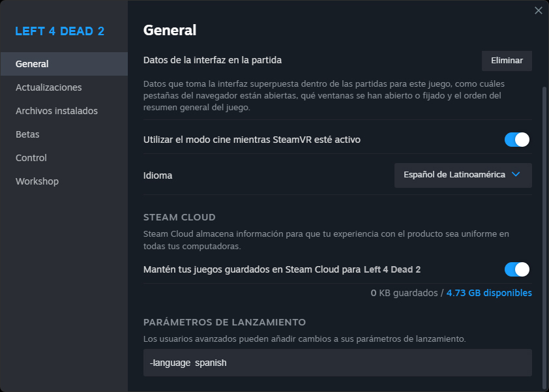Screen dimensions: 549x392
Task: Click the vertical scrollbar of the settings panel
Action: 545,228
